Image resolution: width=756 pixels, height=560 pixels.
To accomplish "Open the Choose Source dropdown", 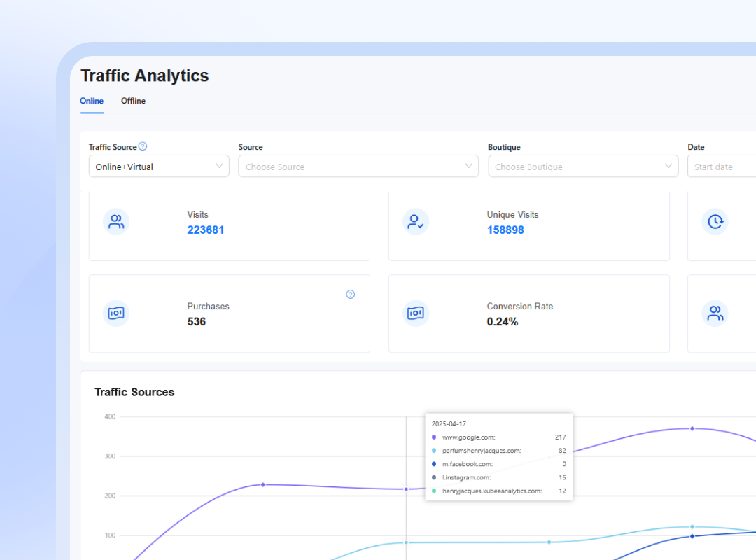I will click(358, 167).
